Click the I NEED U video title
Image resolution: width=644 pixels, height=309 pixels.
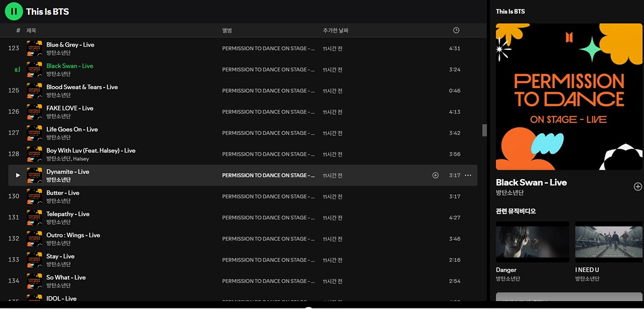click(x=587, y=270)
